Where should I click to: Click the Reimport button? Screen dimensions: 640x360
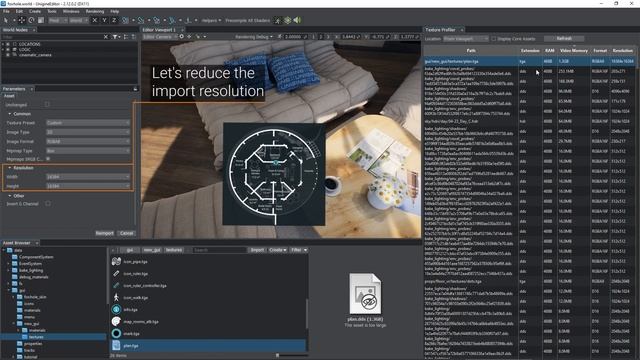click(104, 233)
